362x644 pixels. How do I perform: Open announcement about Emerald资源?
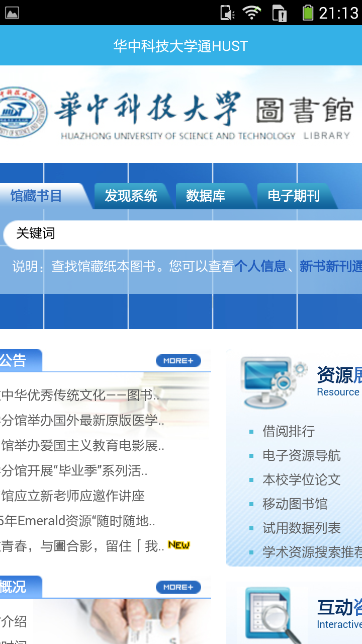(x=77, y=521)
